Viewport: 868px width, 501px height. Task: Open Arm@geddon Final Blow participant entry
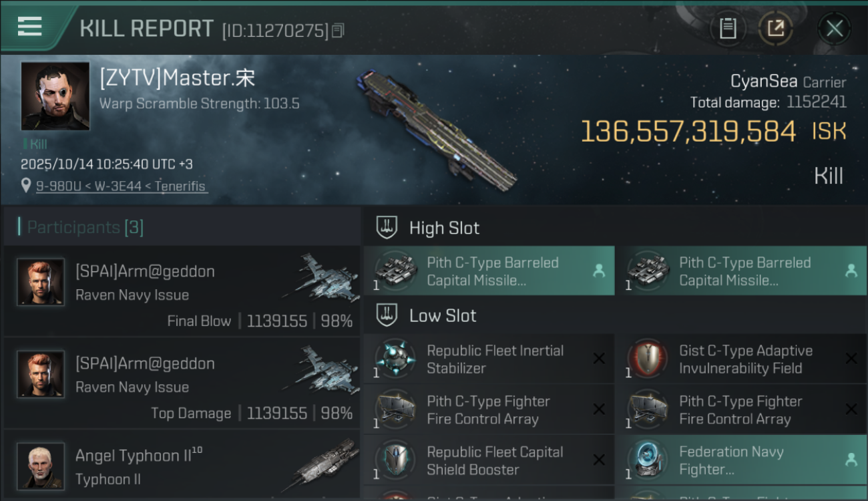click(x=182, y=295)
